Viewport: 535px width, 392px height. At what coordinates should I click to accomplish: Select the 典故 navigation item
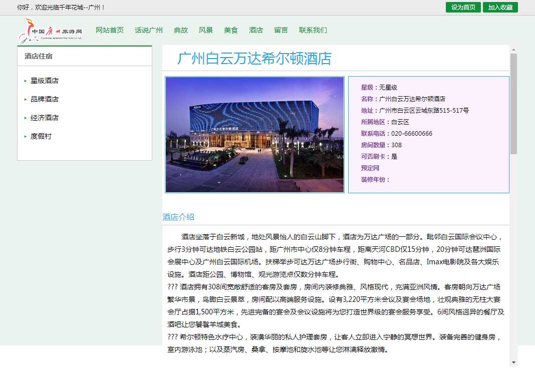coord(181,30)
